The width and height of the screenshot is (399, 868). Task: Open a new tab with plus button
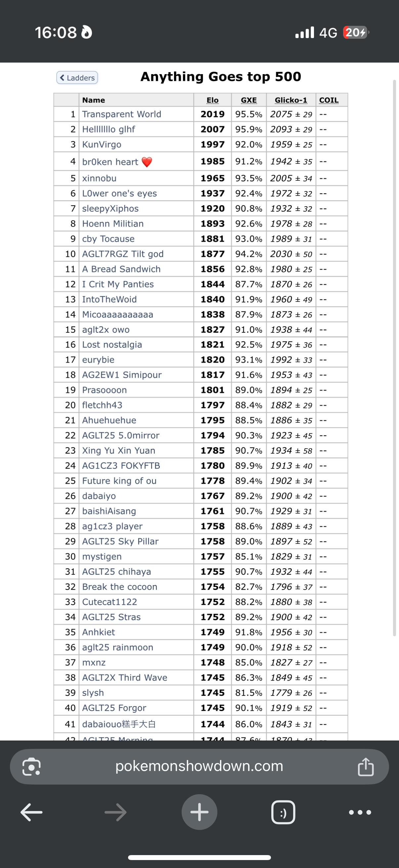(199, 812)
